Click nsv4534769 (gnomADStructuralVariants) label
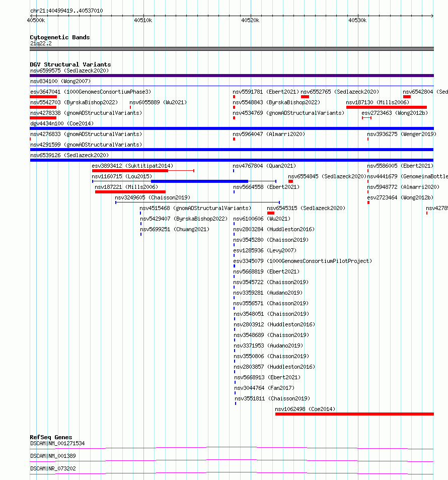The height and width of the screenshot is (480, 448). click(x=288, y=113)
